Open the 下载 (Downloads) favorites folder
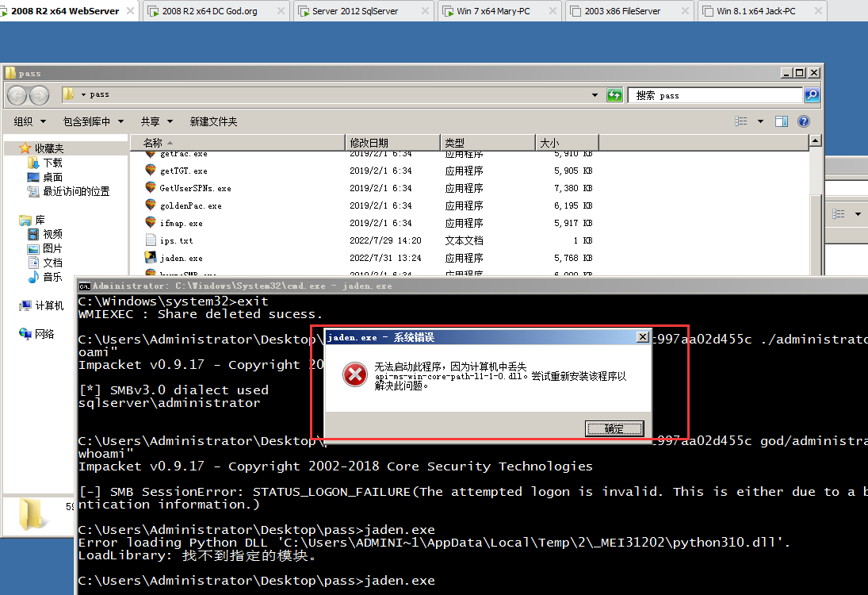Screen dimensions: 868x595 [52, 163]
